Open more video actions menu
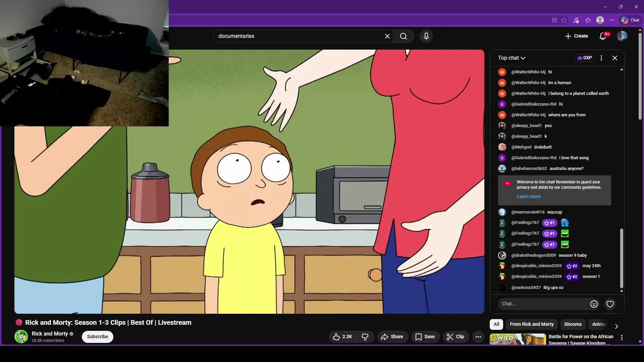 point(478,337)
